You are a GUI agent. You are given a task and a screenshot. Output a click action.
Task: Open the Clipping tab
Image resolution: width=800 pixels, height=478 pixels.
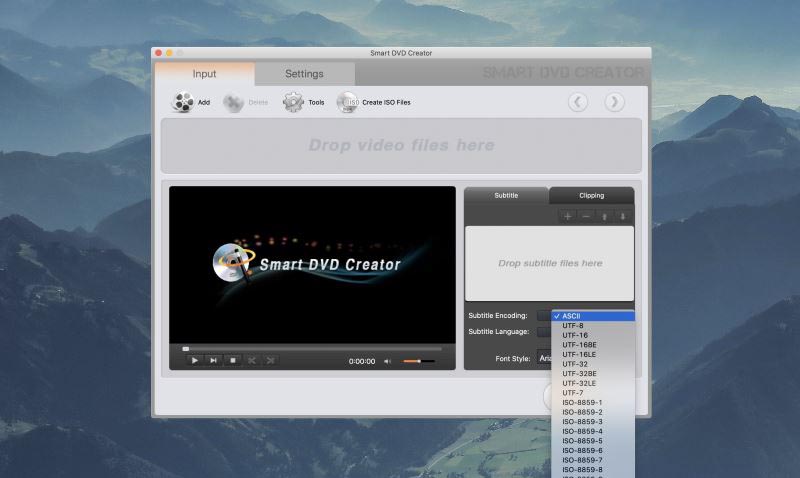[x=591, y=195]
